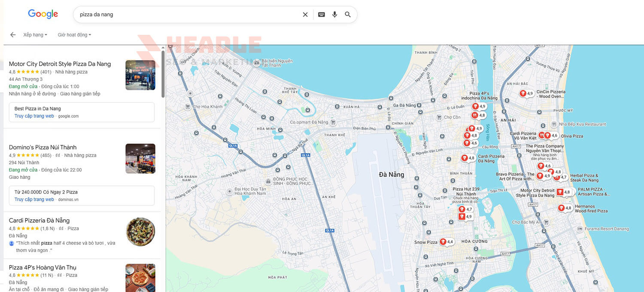The width and height of the screenshot is (644, 292).
Task: Visit dominos.vn Truy cập trang web link
Action: coord(34,200)
